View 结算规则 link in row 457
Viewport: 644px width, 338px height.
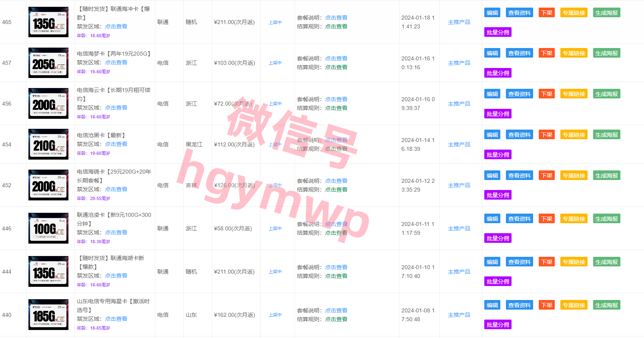(336, 67)
